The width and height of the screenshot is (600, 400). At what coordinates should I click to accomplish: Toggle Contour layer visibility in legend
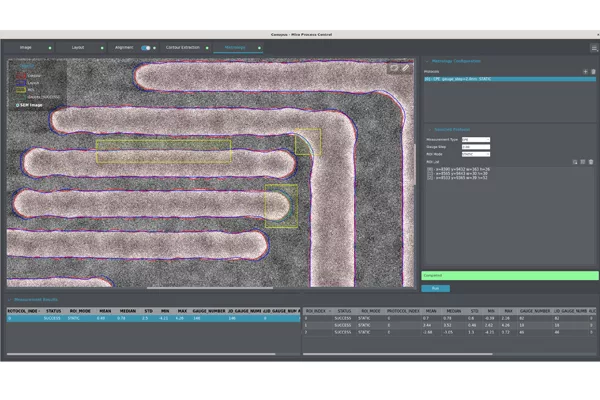[21, 76]
